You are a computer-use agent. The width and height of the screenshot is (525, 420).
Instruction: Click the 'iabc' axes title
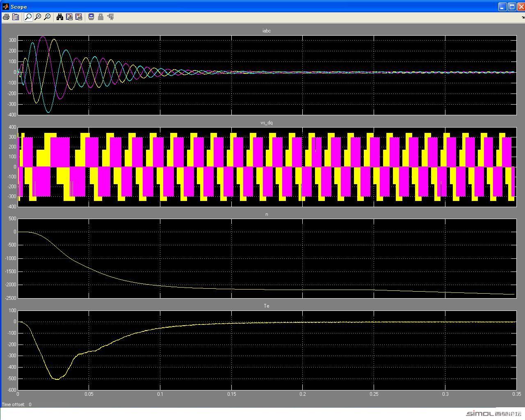[x=267, y=31]
